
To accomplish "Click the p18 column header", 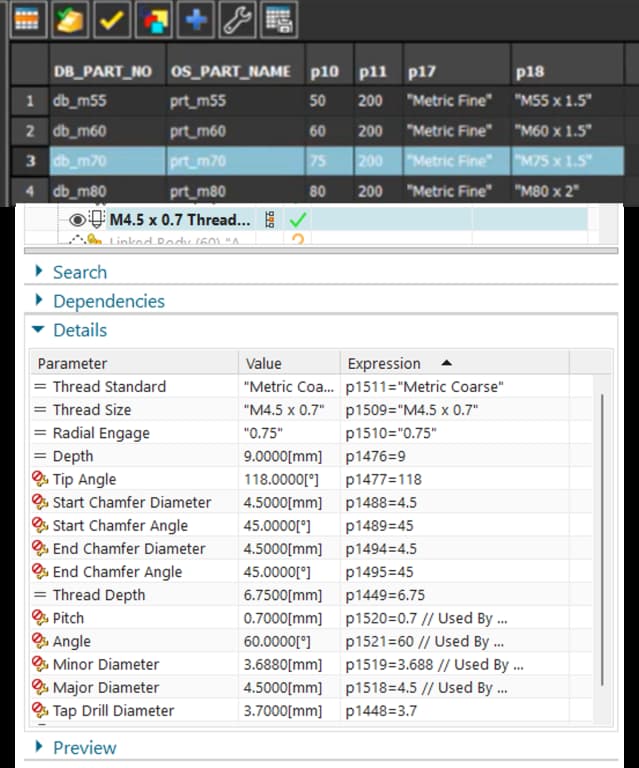I will click(x=568, y=65).
